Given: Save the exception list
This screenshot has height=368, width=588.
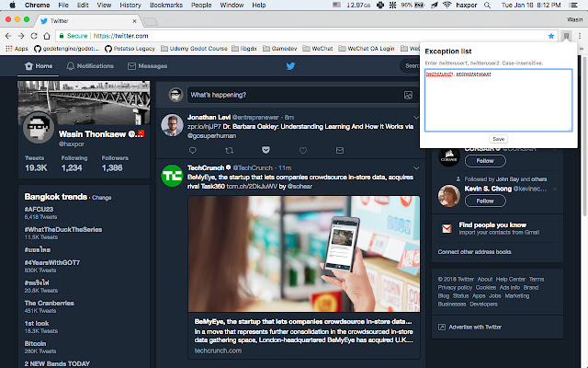Looking at the screenshot, I should [x=498, y=139].
